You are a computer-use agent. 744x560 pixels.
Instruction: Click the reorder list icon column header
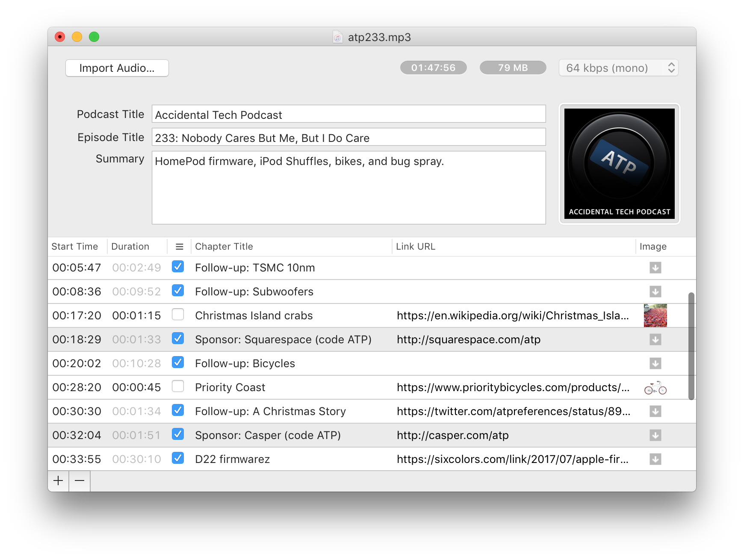tap(179, 246)
